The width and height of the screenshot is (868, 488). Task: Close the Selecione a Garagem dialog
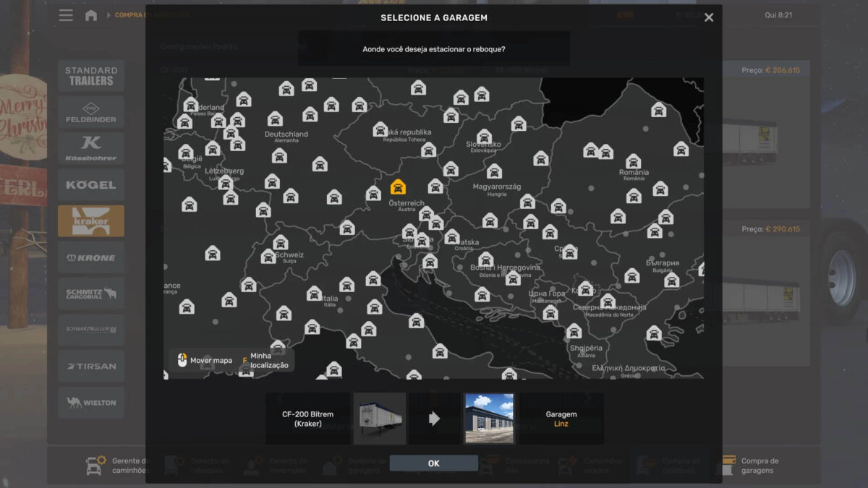[709, 17]
